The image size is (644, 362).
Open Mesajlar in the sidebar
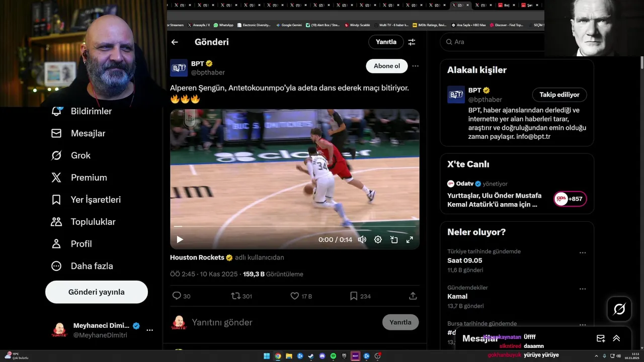[x=78, y=133]
